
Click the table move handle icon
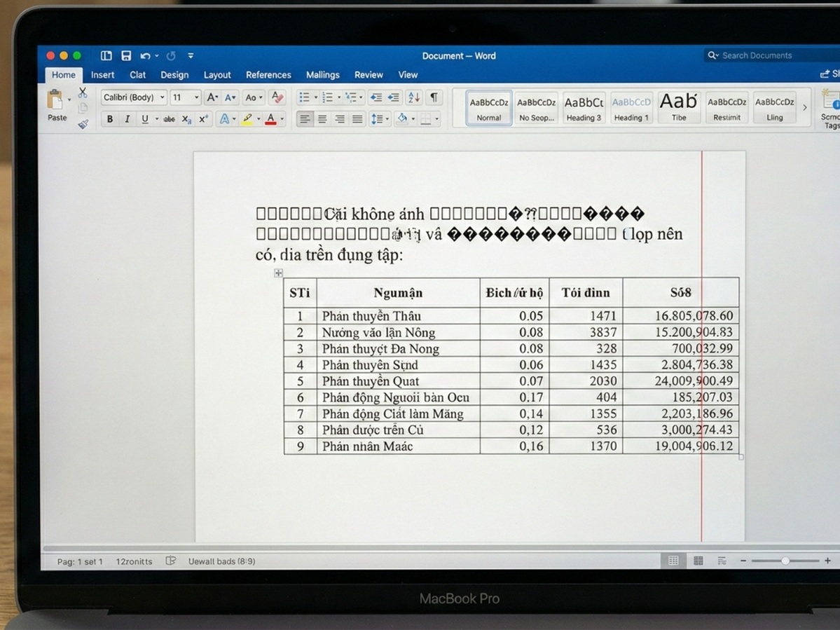[278, 273]
